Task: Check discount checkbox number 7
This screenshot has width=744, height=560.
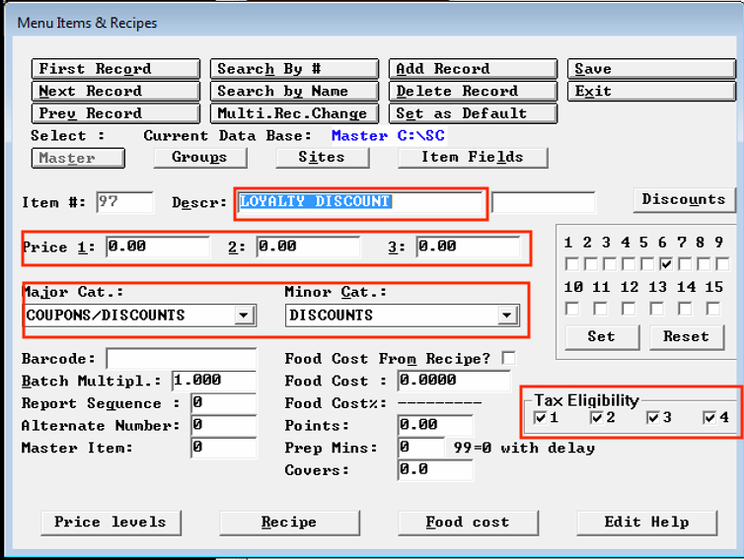Action: [x=685, y=264]
